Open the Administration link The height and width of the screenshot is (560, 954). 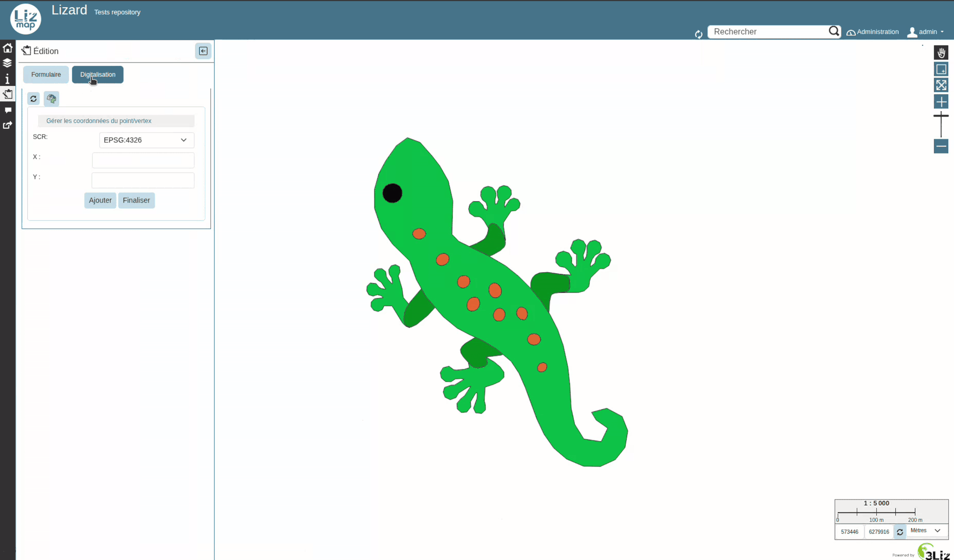(872, 32)
